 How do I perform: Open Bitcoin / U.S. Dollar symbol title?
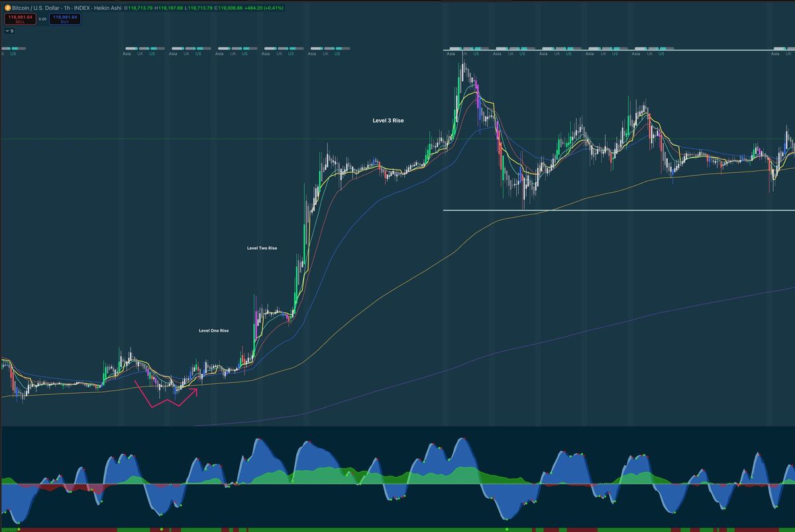point(35,7)
